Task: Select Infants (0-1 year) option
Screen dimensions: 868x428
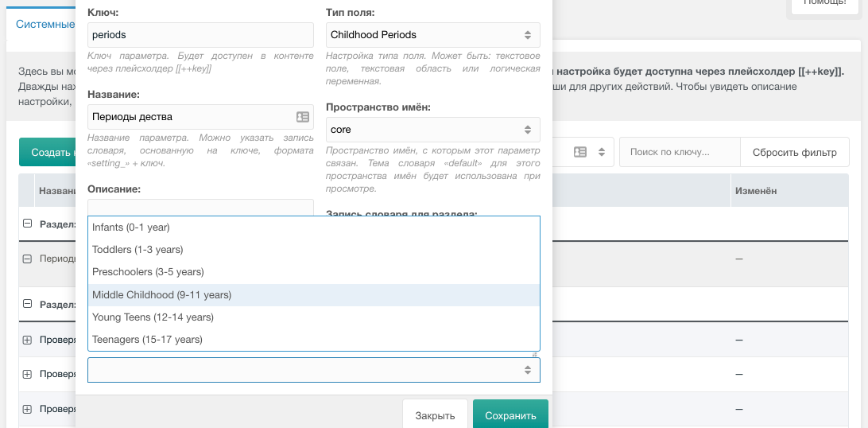Action: (x=313, y=227)
